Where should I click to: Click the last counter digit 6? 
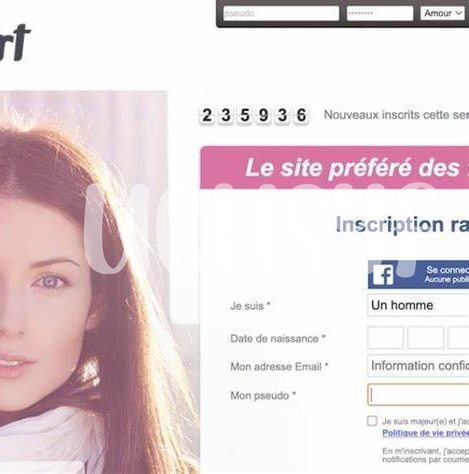coord(301,115)
